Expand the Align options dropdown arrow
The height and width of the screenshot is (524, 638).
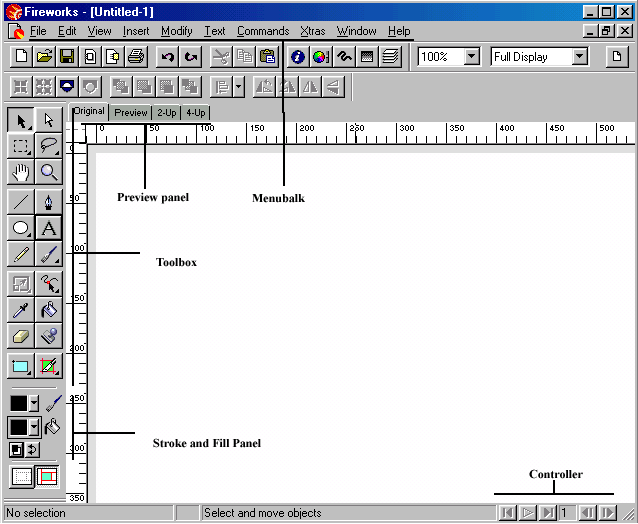238,87
